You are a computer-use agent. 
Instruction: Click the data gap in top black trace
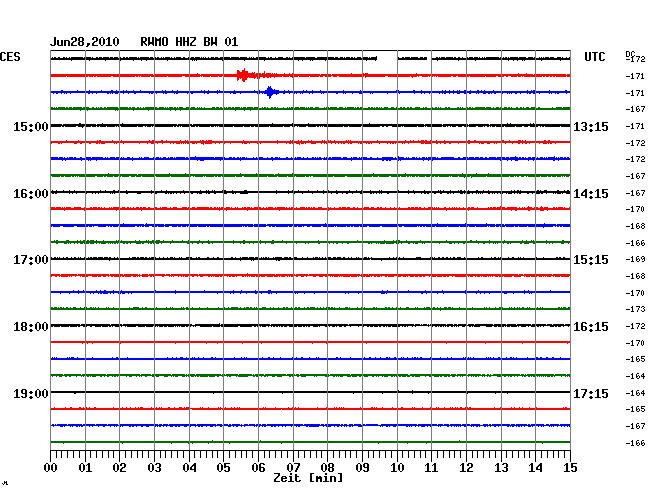(387, 59)
